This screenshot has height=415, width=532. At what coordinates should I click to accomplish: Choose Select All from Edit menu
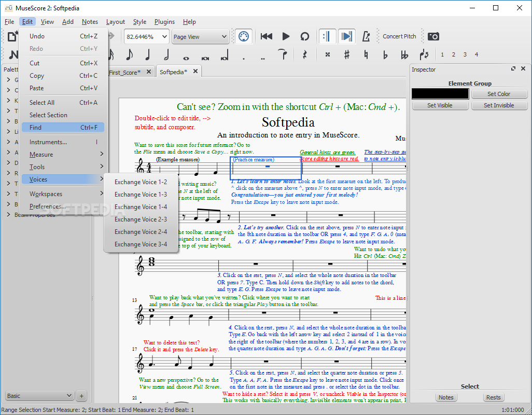[63, 103]
